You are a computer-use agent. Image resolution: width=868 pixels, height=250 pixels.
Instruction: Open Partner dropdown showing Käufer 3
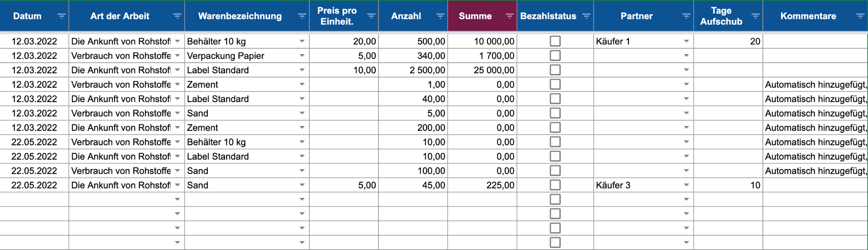pyautogui.click(x=686, y=185)
